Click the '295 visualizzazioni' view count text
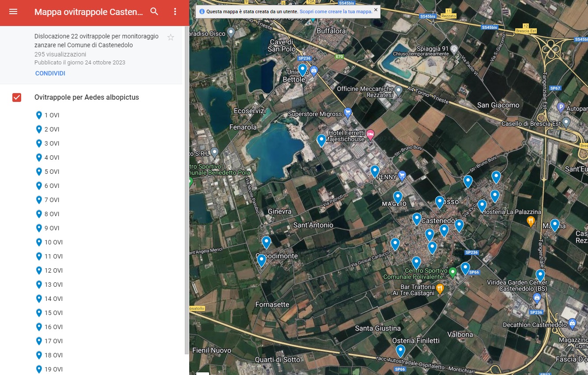 pos(60,54)
